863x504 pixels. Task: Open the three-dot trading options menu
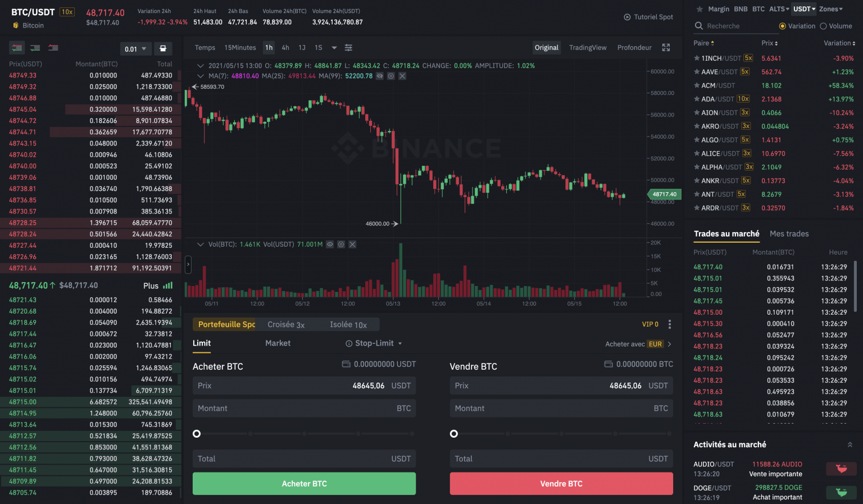pyautogui.click(x=670, y=324)
